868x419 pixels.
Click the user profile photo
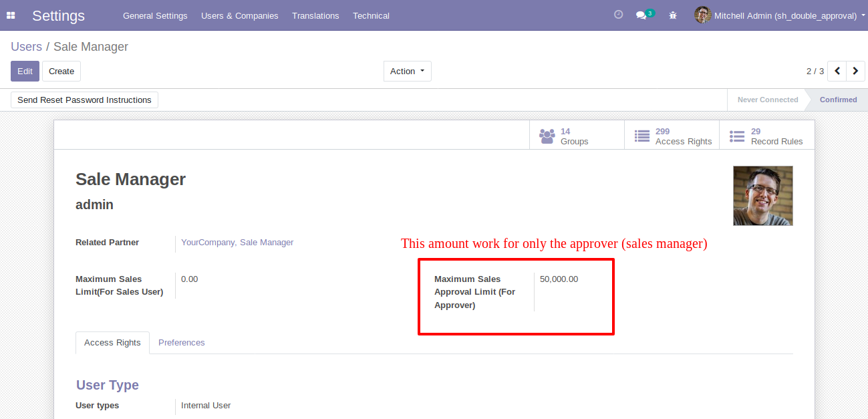tap(762, 196)
